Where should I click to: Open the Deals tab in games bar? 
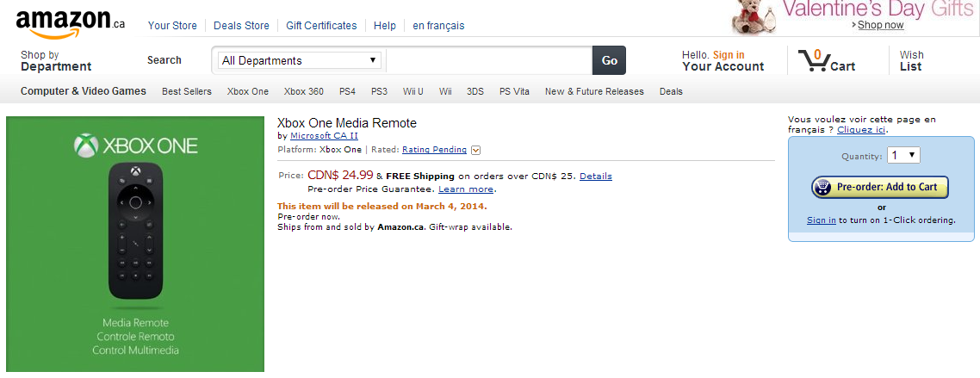pyautogui.click(x=671, y=91)
